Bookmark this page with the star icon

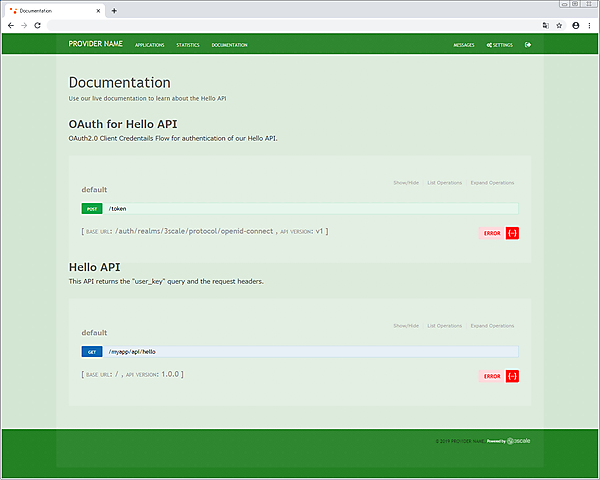559,25
